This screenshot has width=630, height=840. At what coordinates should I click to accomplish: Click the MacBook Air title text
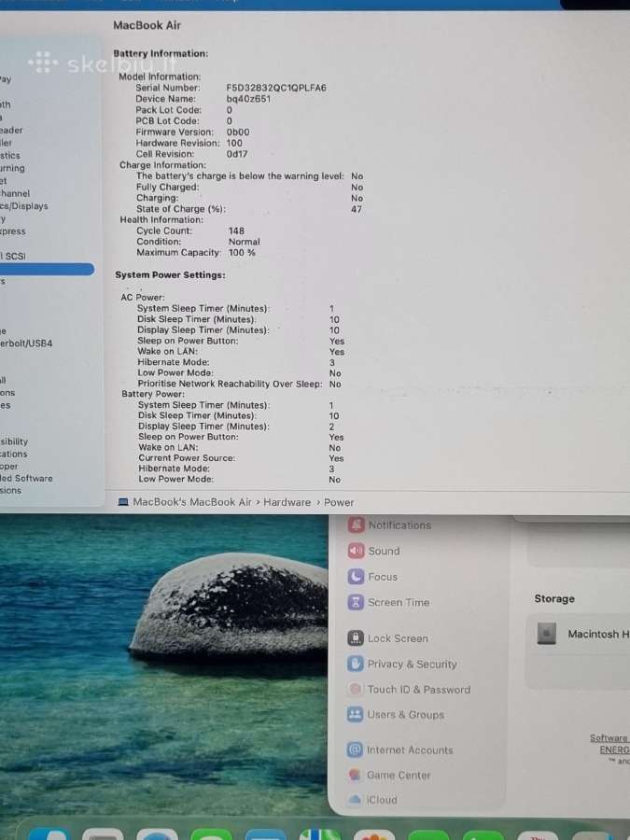[x=147, y=25]
